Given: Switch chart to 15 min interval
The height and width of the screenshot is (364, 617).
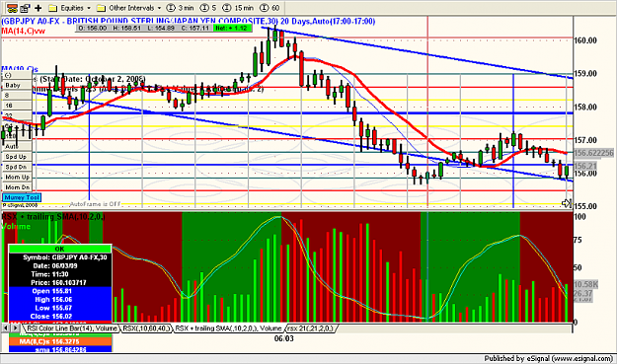Looking at the screenshot, I should point(239,8).
